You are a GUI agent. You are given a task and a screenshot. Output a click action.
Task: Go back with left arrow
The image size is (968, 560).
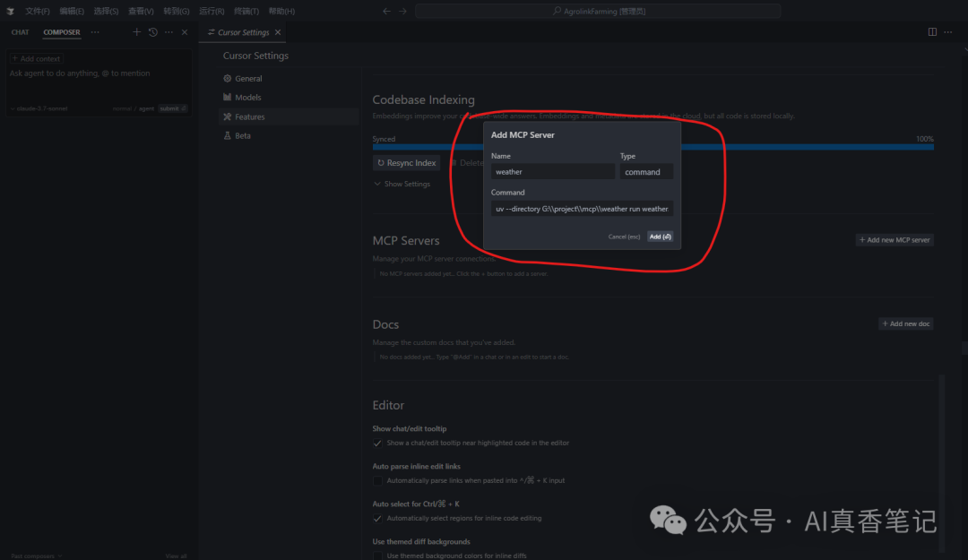(386, 11)
